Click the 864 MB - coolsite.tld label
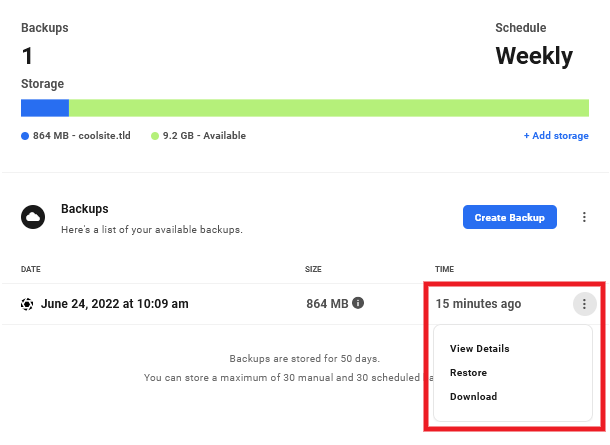Viewport: 610px width, 445px height. 82,136
